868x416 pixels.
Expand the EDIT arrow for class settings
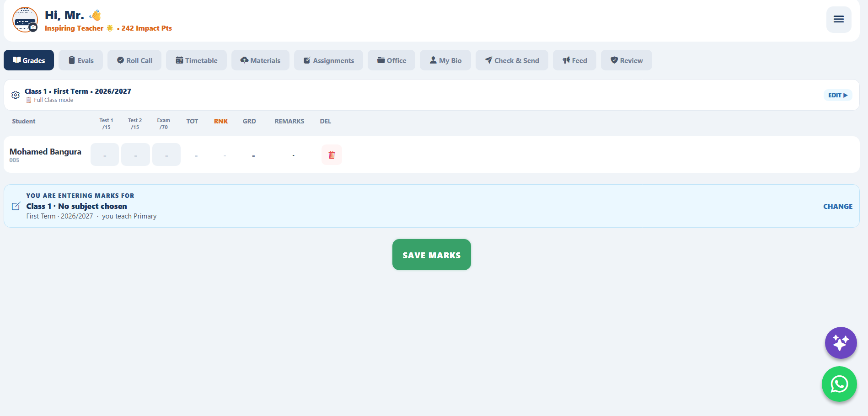838,95
